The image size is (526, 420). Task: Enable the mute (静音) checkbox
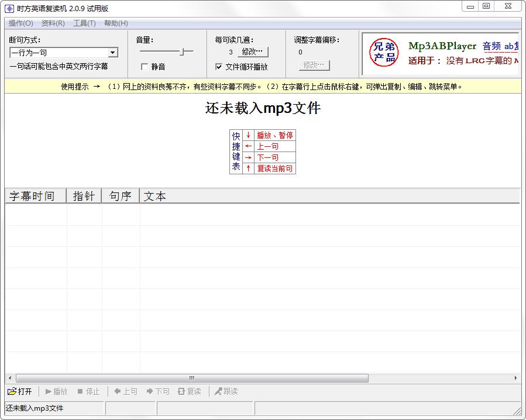click(144, 67)
